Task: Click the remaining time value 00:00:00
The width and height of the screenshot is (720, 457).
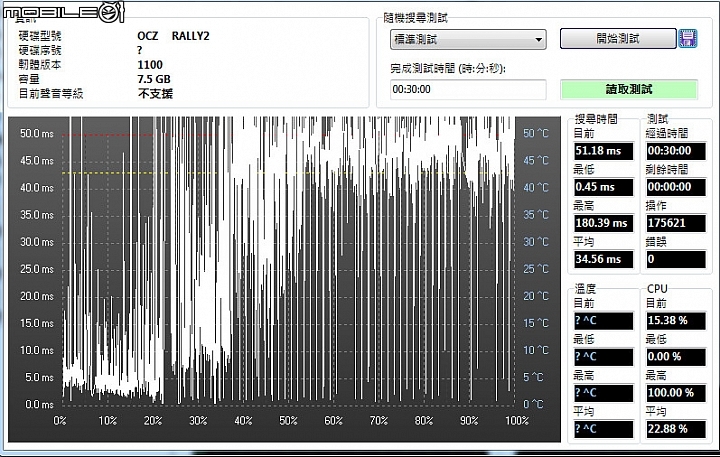Action: coord(675,187)
